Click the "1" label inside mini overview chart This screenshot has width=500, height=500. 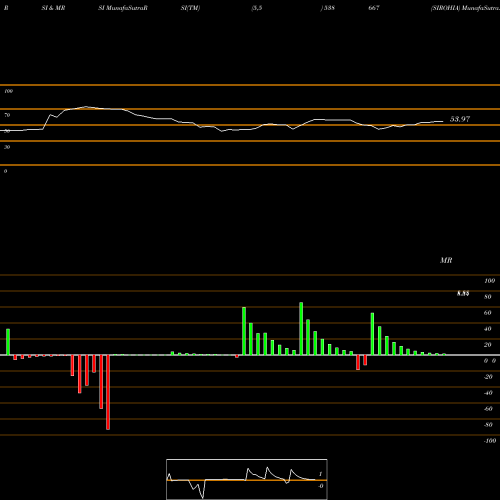[x=320, y=474]
